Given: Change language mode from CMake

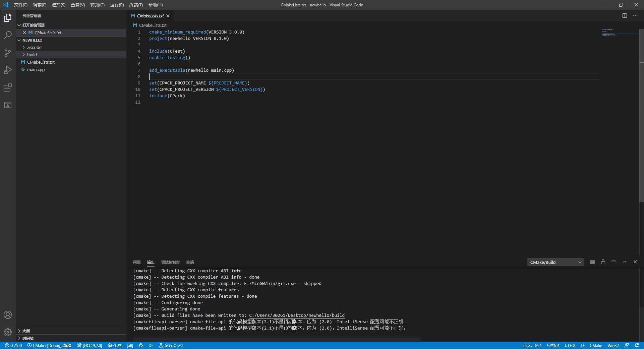Looking at the screenshot, I should coord(596,345).
